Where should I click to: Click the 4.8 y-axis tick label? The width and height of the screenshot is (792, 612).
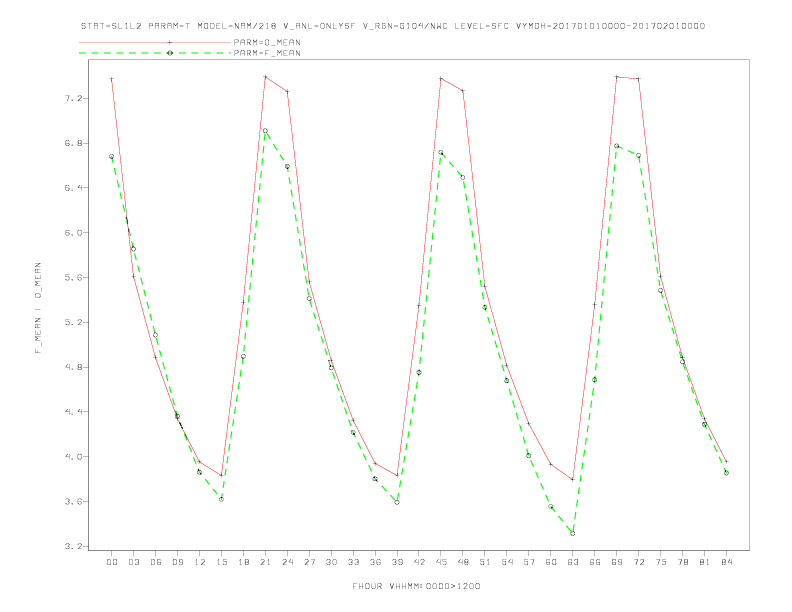click(x=73, y=367)
